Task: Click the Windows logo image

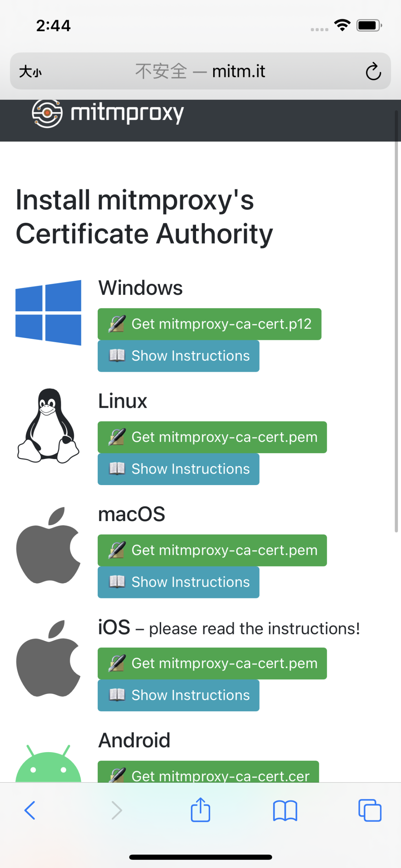Action: (x=48, y=313)
